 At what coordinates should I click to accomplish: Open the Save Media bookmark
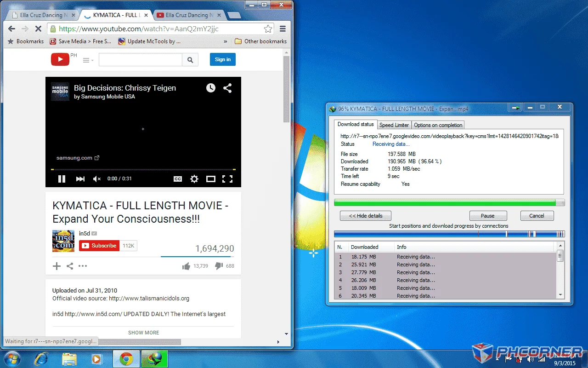click(80, 41)
